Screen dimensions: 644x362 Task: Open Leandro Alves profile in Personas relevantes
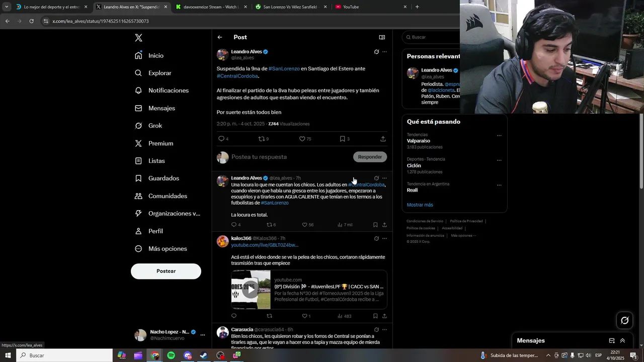click(x=437, y=70)
